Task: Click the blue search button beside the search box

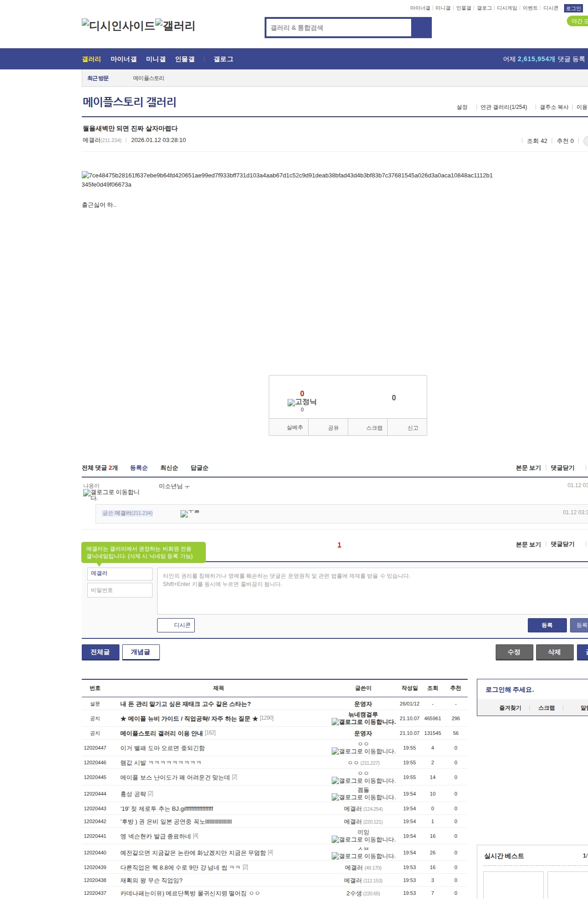Action: pyautogui.click(x=421, y=28)
